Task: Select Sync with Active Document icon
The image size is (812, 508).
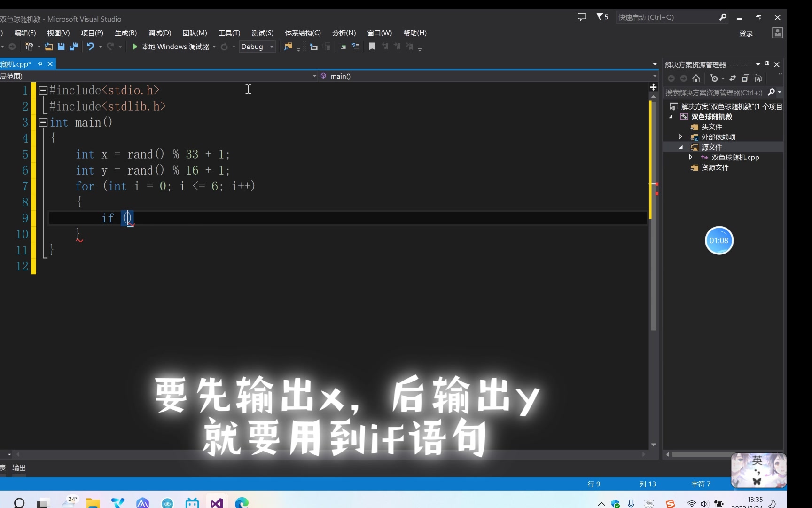Action: point(733,79)
